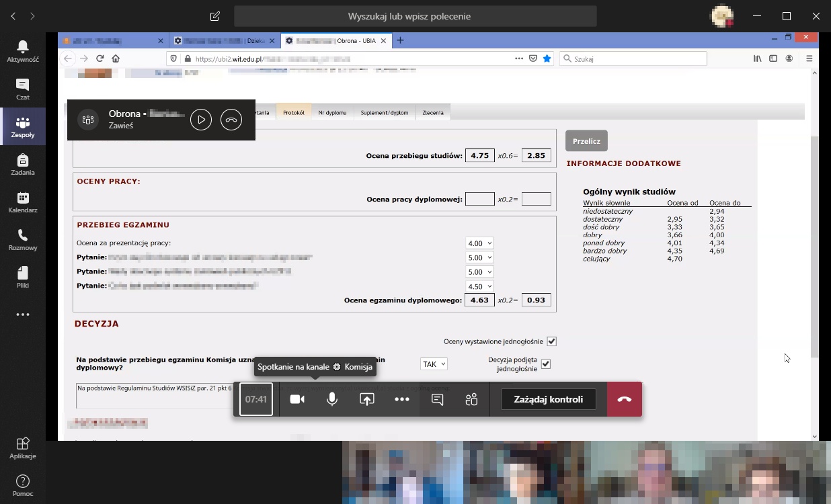The image size is (831, 504).
Task: Click the Szukaj browser search field
Action: point(633,58)
